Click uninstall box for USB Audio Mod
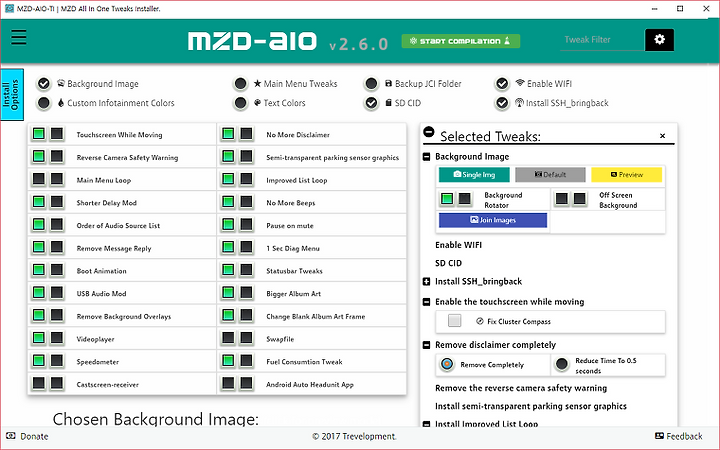 click(57, 292)
